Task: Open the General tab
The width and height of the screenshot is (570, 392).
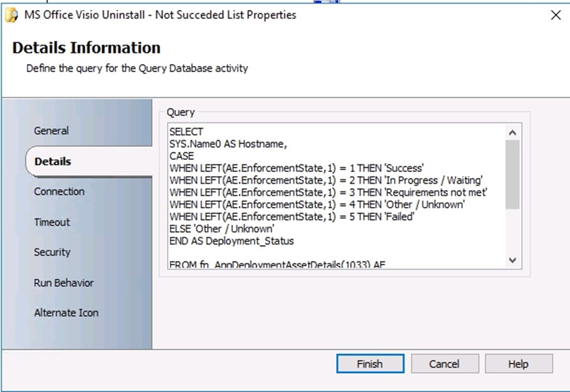Action: (x=51, y=131)
